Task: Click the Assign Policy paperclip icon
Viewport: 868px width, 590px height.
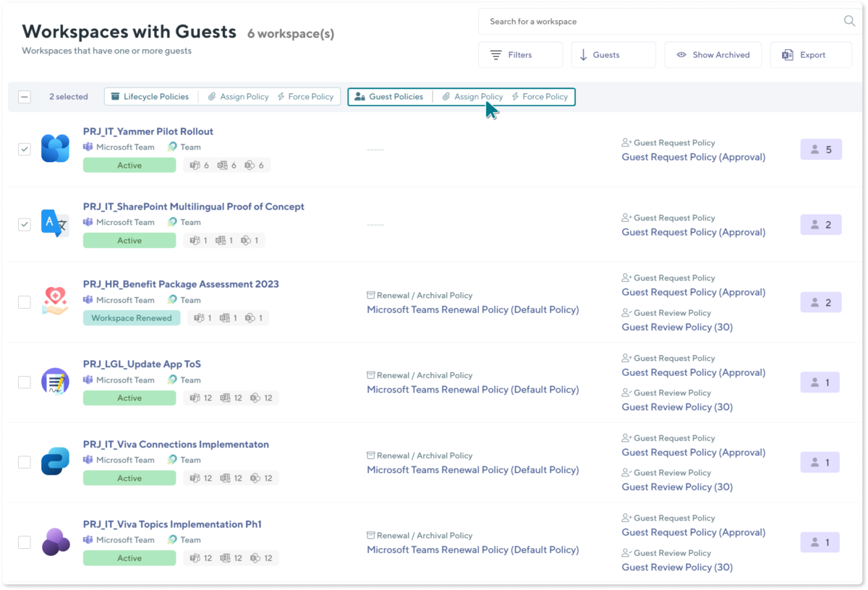Action: coord(447,96)
